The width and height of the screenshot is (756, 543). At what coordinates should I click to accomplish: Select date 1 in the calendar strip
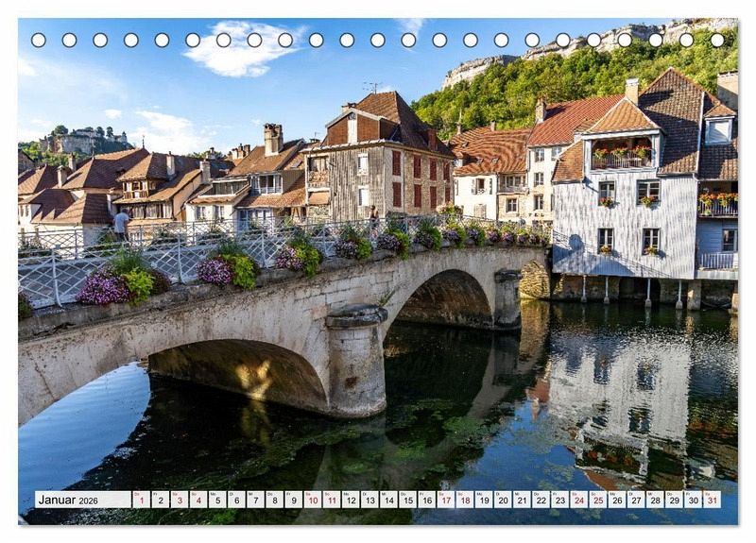point(141,500)
